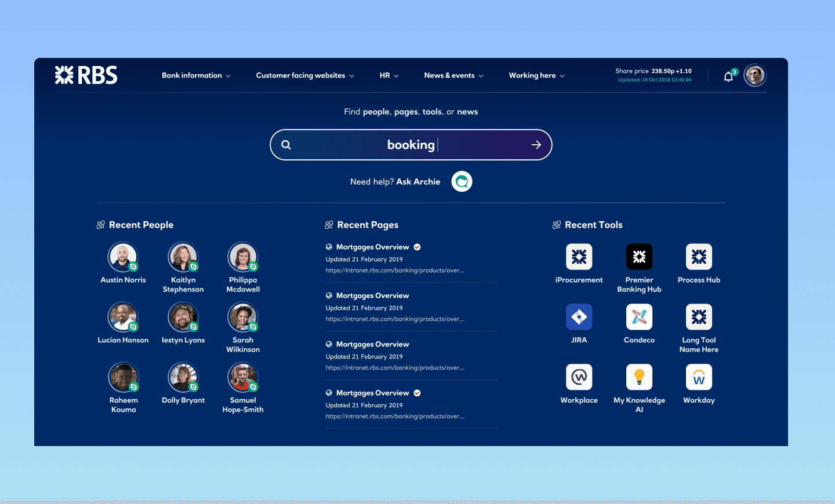Open the Process Hub tool
The image size is (835, 504).
click(699, 257)
